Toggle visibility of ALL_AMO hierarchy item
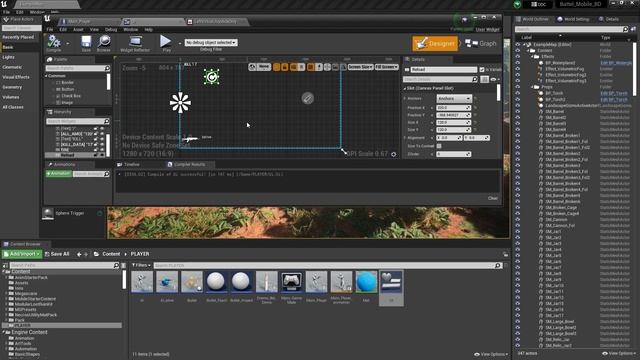Screen dimensions: 640x360 (102, 134)
